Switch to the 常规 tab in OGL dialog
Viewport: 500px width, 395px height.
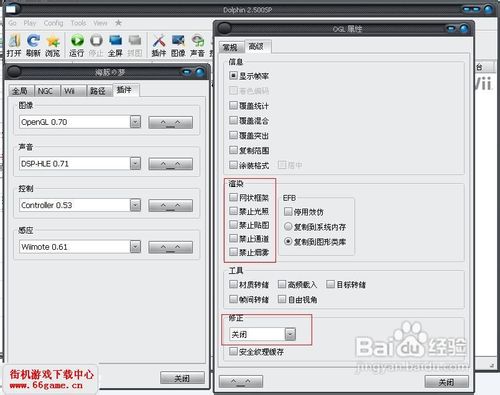[232, 47]
